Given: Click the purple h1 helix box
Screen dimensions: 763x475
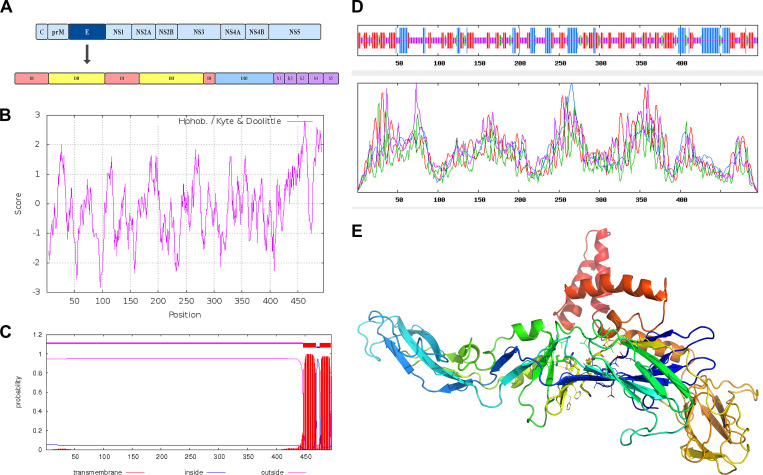Looking at the screenshot, I should coord(279,78).
